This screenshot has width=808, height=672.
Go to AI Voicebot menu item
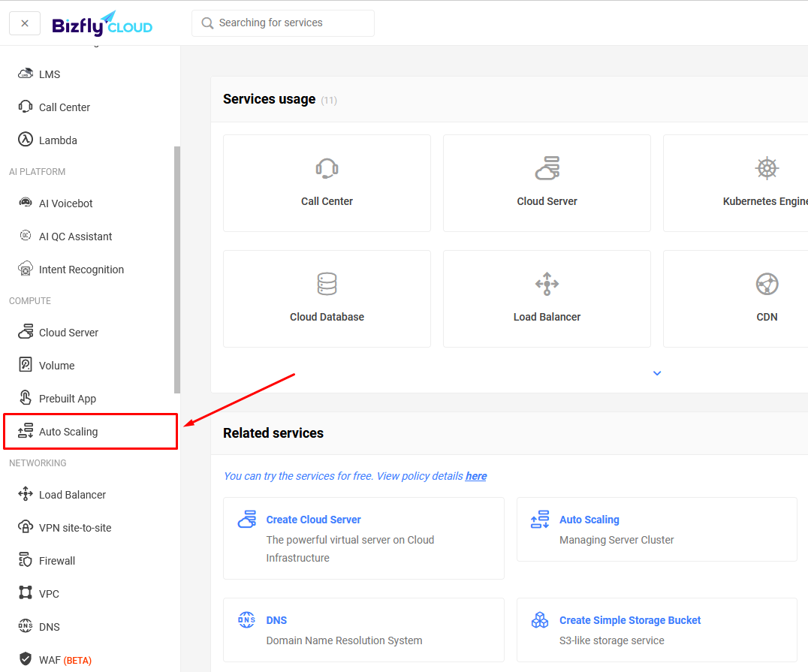[x=66, y=203]
